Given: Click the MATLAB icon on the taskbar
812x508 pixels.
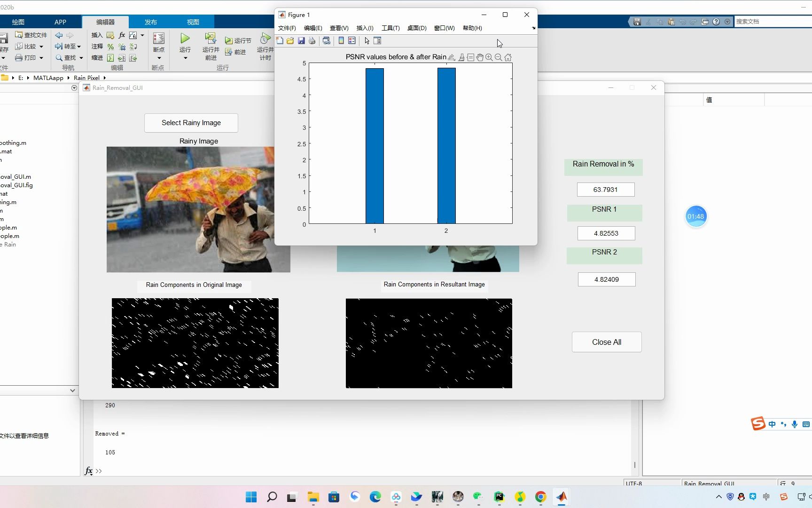Looking at the screenshot, I should 562,497.
